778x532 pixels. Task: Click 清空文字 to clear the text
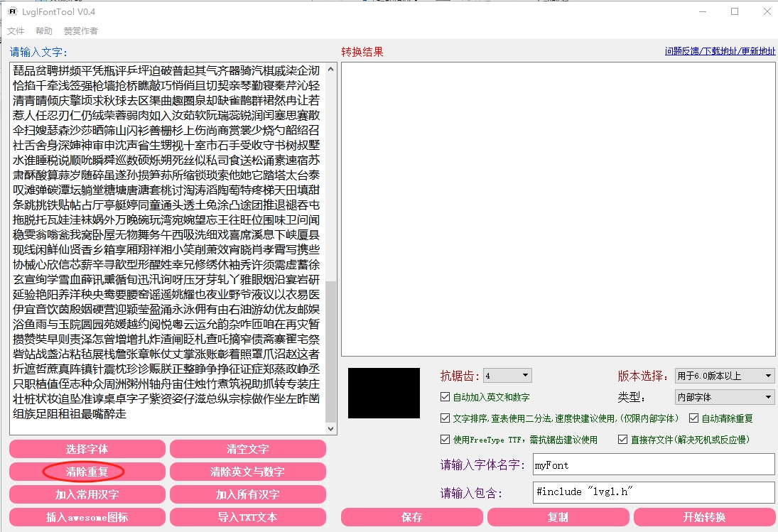click(x=247, y=449)
